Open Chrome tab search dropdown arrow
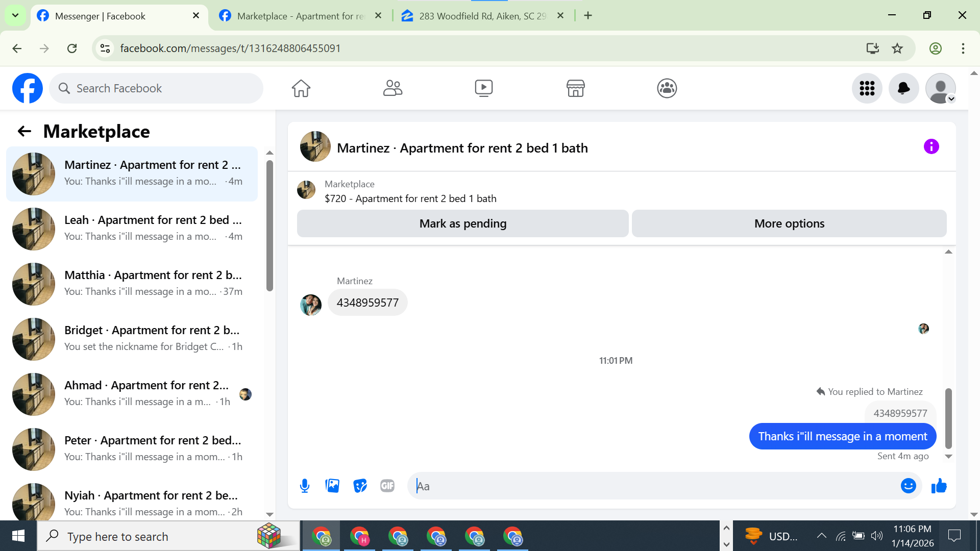Viewport: 980px width, 551px height. click(x=15, y=15)
